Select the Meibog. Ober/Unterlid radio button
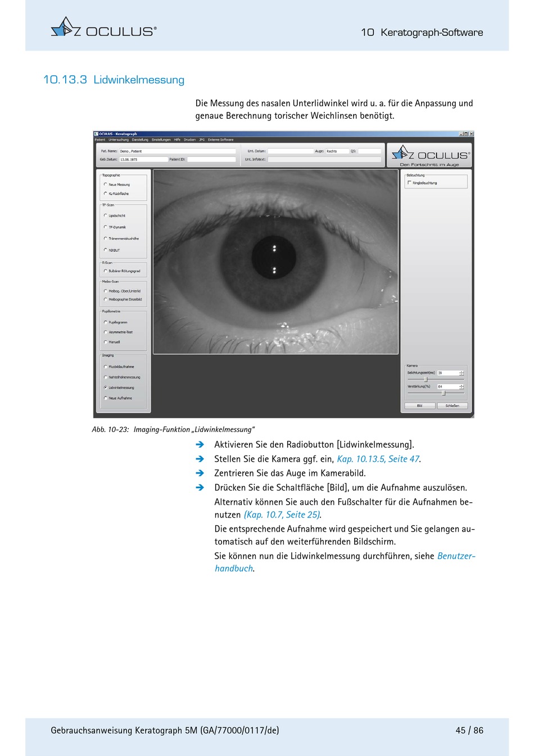The height and width of the screenshot is (756, 534). 105,291
